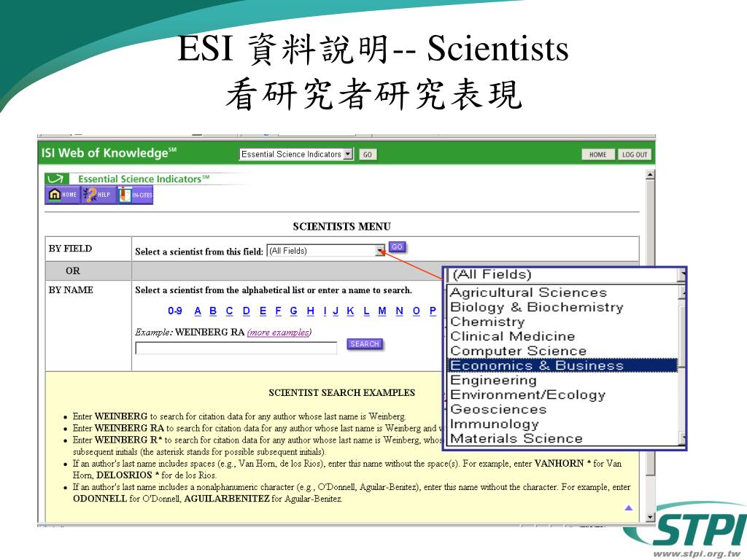Open the 0-9 alphabetical link
Viewport: 747px width, 560px height.
(175, 311)
